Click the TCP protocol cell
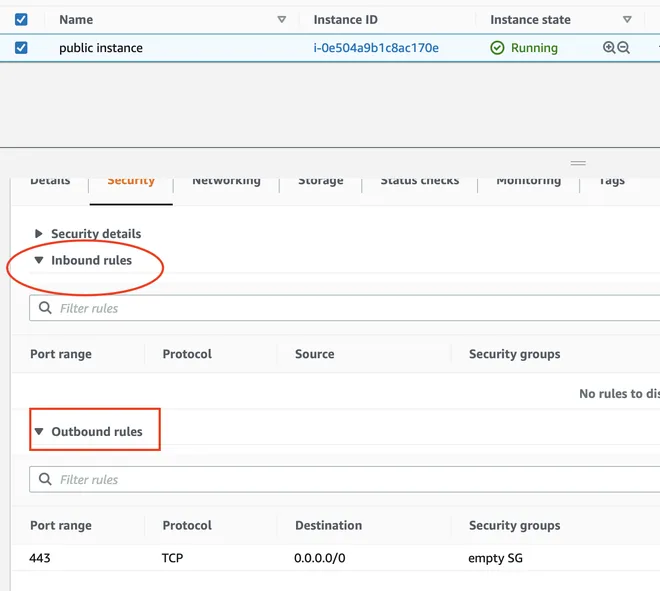 pyautogui.click(x=172, y=558)
